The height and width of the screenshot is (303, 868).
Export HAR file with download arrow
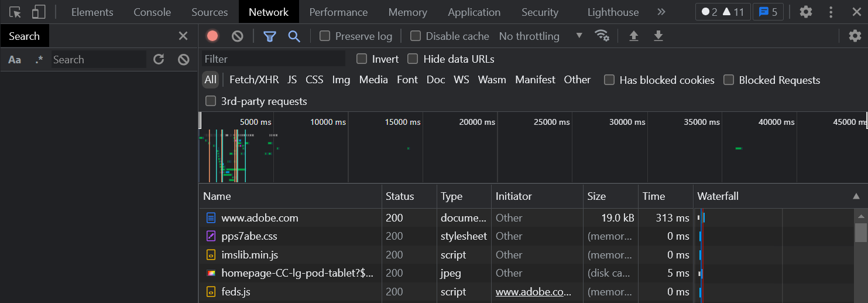click(658, 36)
